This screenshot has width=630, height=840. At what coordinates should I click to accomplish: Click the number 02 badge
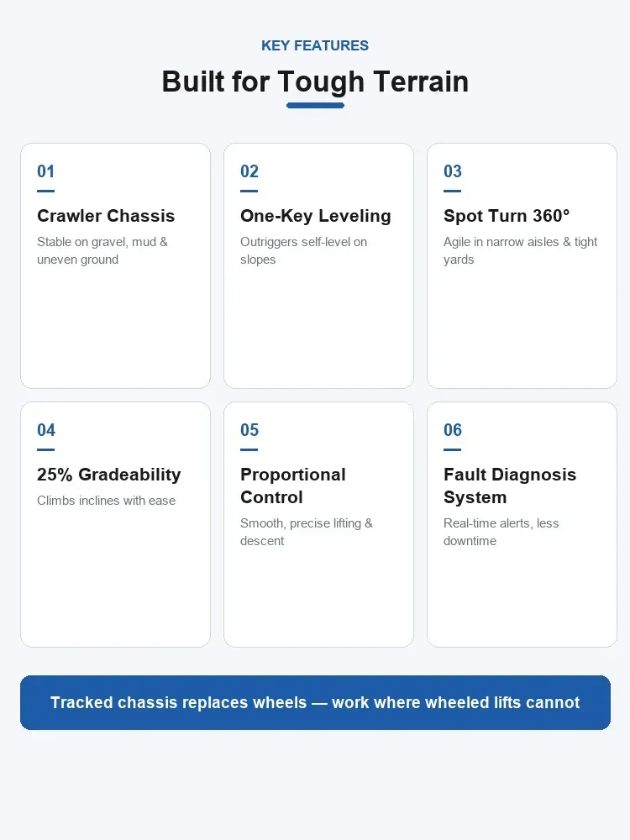tap(249, 171)
